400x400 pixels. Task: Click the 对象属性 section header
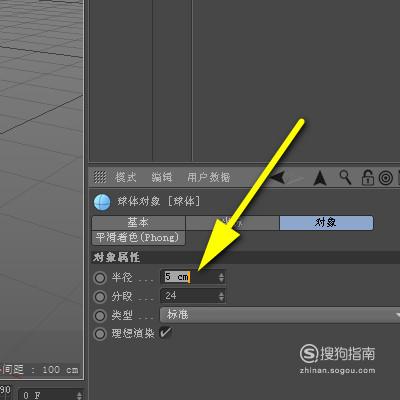[245, 257]
